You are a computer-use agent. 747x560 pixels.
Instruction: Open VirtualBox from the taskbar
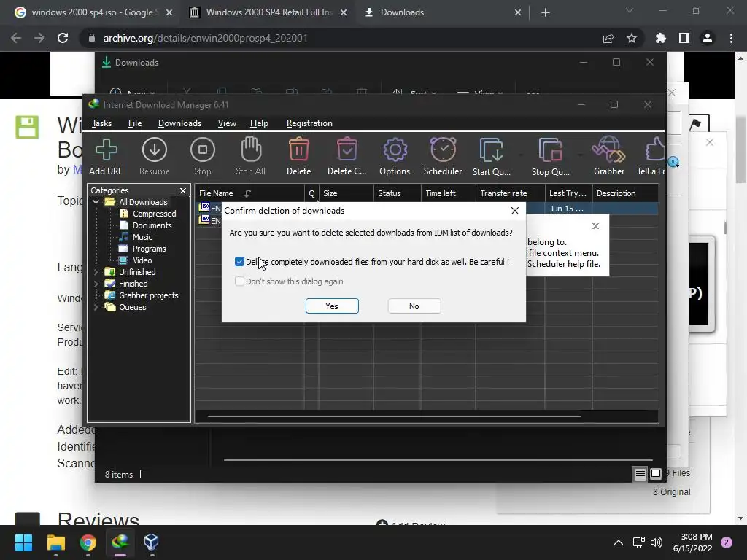point(152,542)
